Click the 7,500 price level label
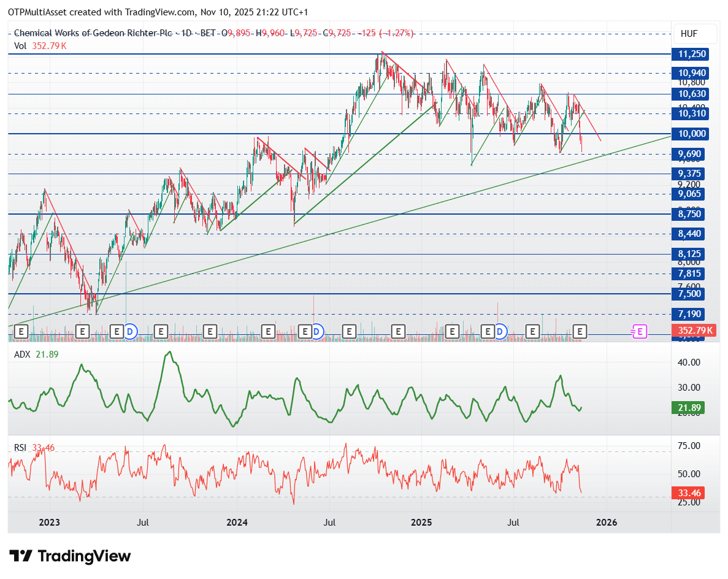Viewport: 728px width, 579px height. 690,294
